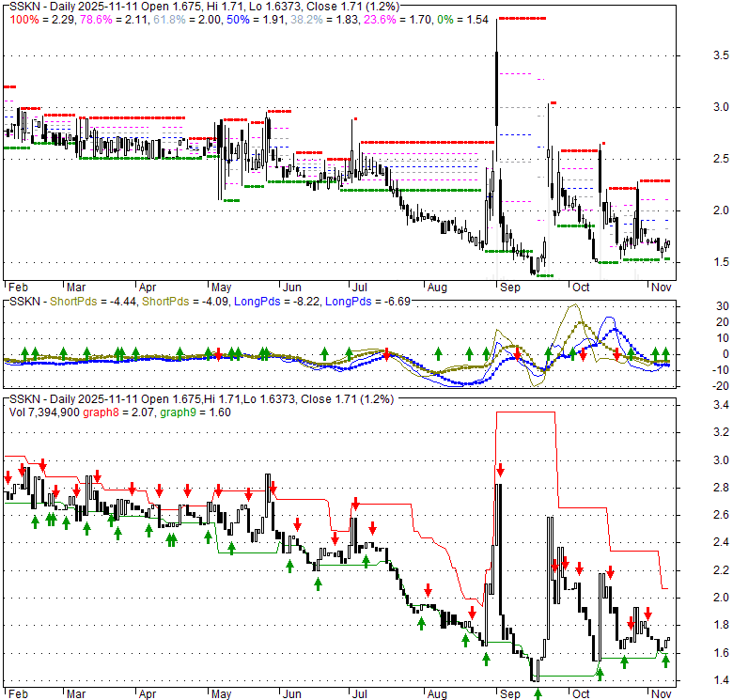Screen dimensions: 733x700
Task: Select the red '100% = 2.29' Fibonacci label
Action: [x=43, y=20]
